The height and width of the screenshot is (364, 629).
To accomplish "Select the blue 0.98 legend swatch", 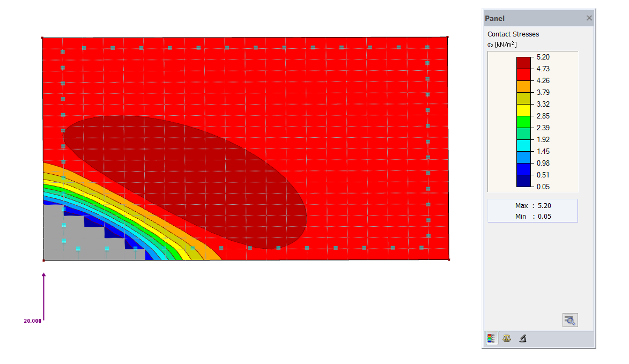I will [x=523, y=169].
